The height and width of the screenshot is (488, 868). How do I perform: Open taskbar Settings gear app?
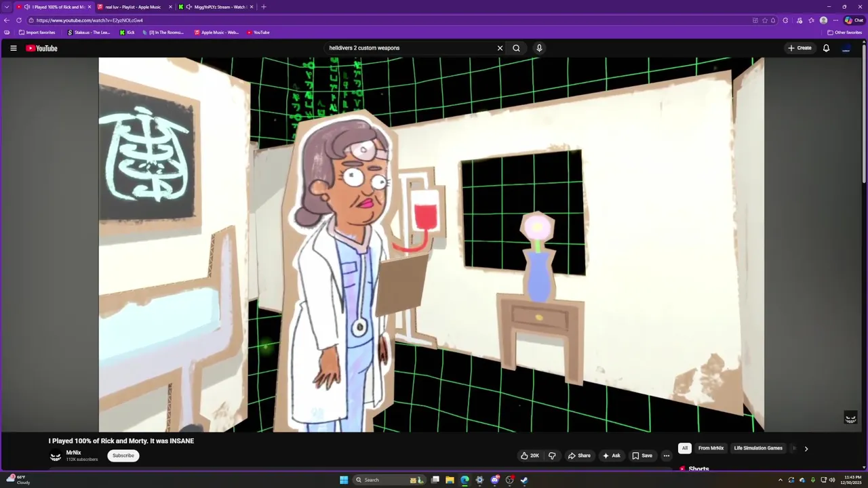tap(479, 480)
